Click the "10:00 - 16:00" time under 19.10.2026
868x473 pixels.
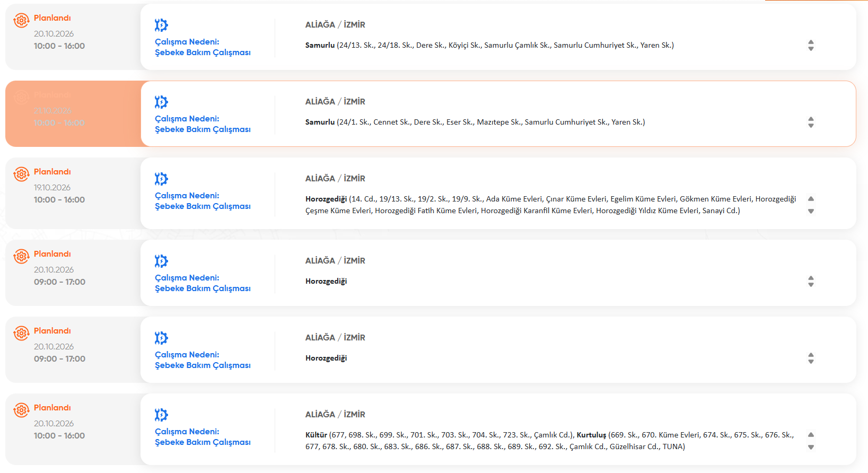(x=59, y=200)
